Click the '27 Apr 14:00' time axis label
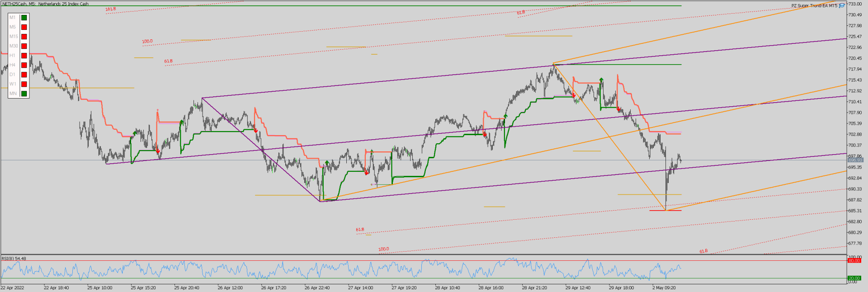Viewport: 868px width, 292px height. point(360,287)
